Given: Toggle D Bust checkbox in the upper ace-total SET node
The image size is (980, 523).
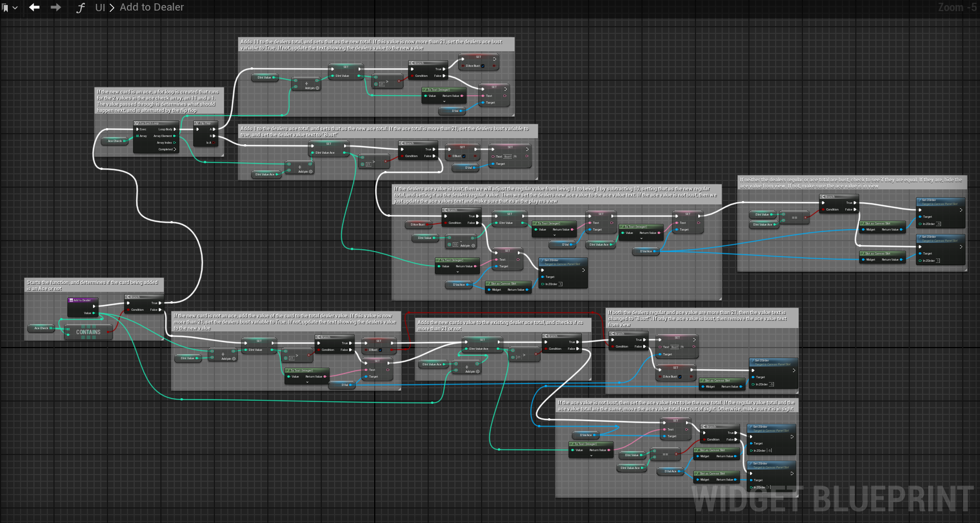Looking at the screenshot, I should tap(464, 156).
